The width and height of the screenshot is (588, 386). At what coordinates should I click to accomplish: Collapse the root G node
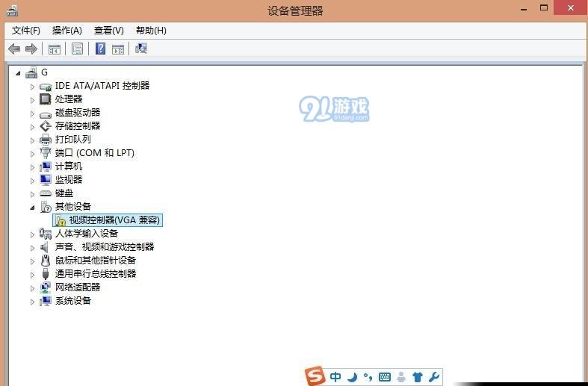18,73
